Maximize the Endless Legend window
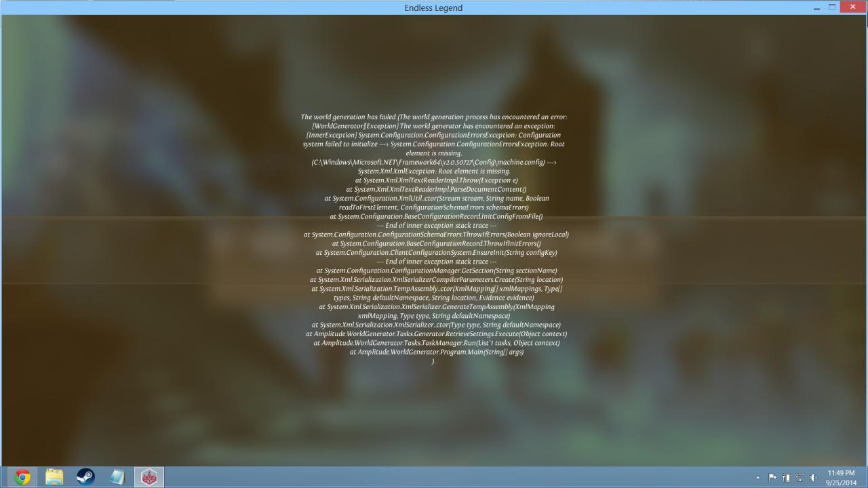 click(832, 7)
